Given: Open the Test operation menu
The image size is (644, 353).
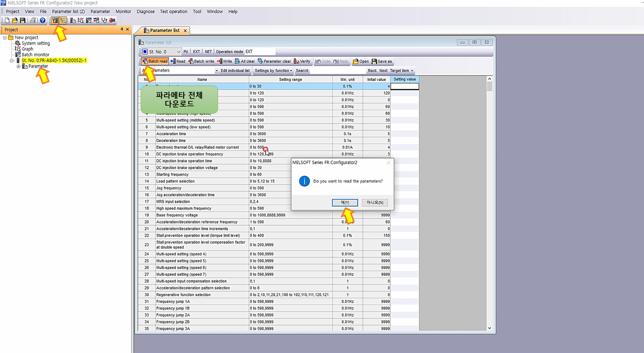Looking at the screenshot, I should [174, 12].
